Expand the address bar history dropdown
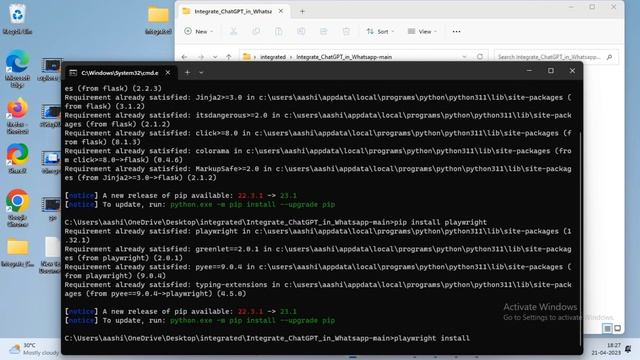 (464, 57)
